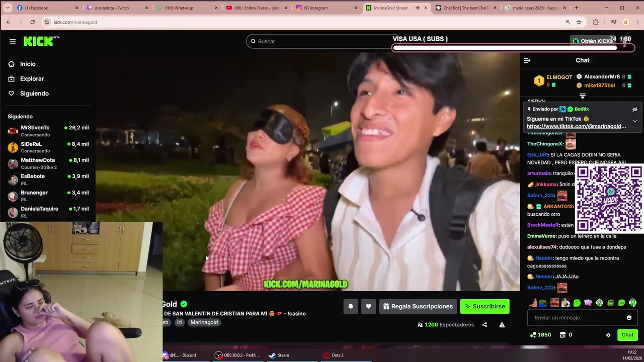The width and height of the screenshot is (644, 362).
Task: Click the address bar URL
Action: [x=75, y=22]
